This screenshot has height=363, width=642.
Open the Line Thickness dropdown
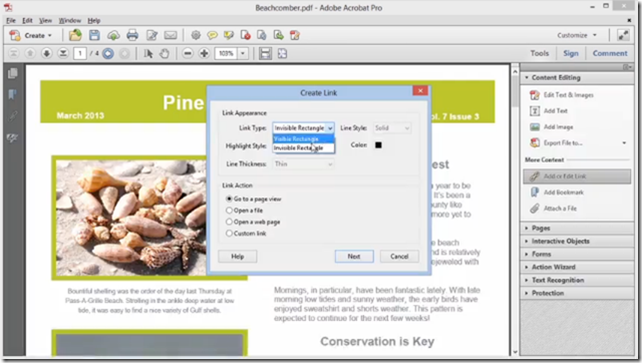click(303, 164)
